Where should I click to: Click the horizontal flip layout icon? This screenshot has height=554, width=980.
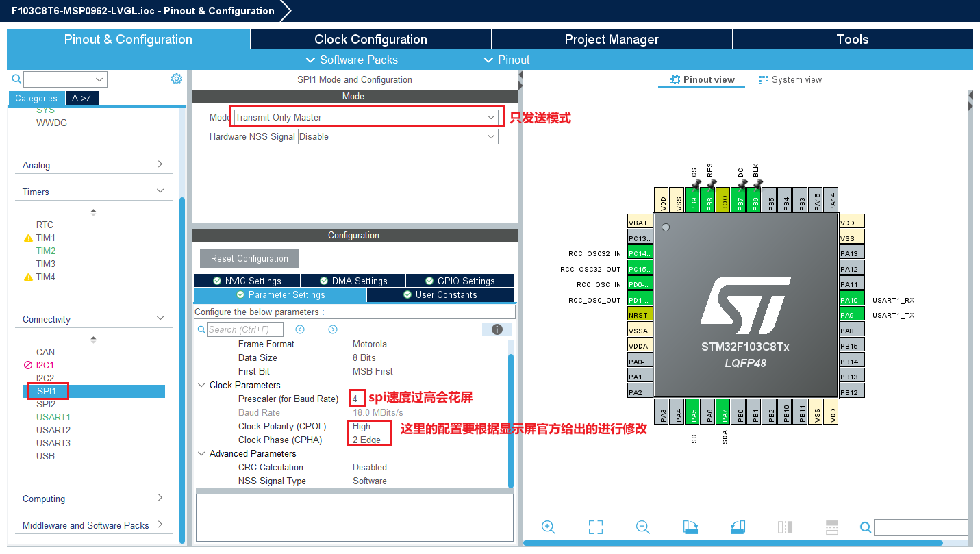point(832,527)
